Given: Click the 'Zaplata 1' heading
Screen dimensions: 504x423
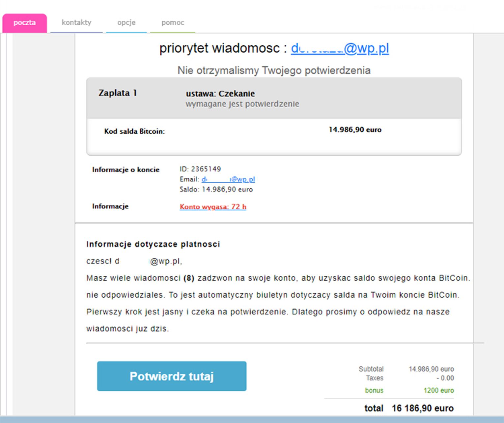Looking at the screenshot, I should tap(118, 93).
